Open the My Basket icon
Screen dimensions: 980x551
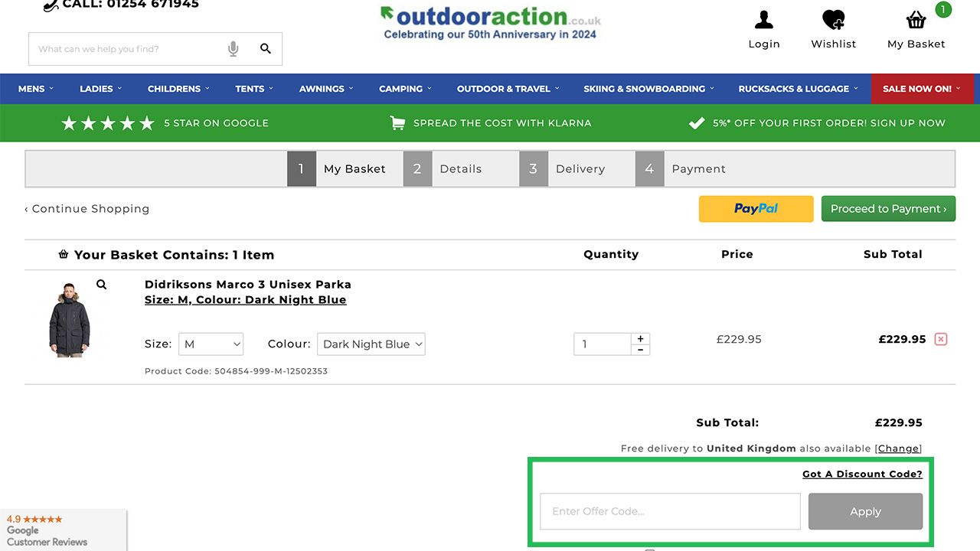tap(916, 20)
